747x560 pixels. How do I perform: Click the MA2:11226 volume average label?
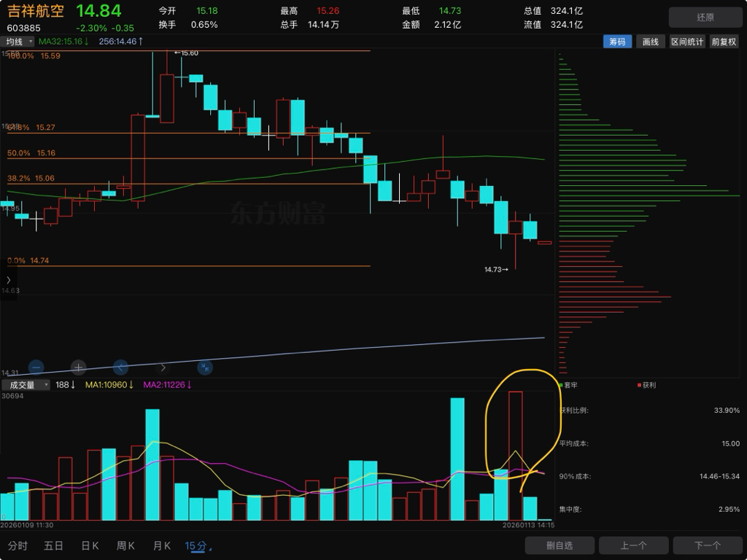[x=167, y=385]
